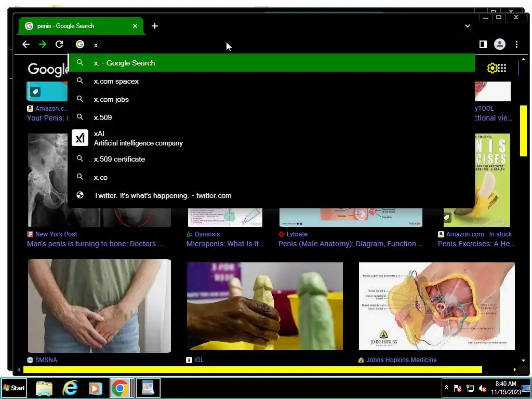The height and width of the screenshot is (399, 532).
Task: Click the muted volume tray icon
Action: pos(483,388)
